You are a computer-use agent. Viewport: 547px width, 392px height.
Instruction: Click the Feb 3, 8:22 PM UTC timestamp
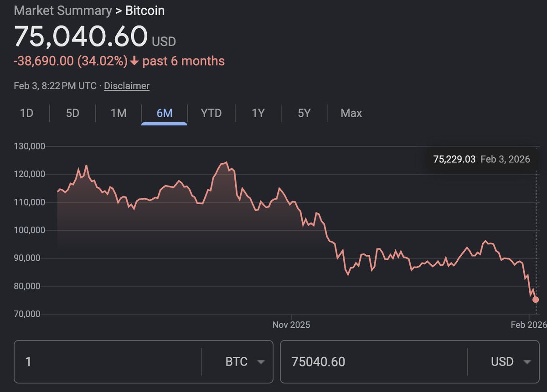(55, 86)
